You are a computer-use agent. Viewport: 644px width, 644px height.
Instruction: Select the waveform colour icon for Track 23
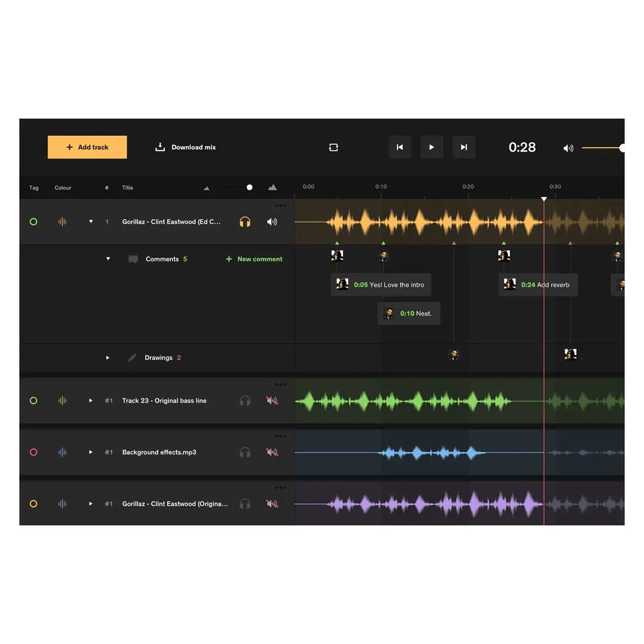(62, 400)
